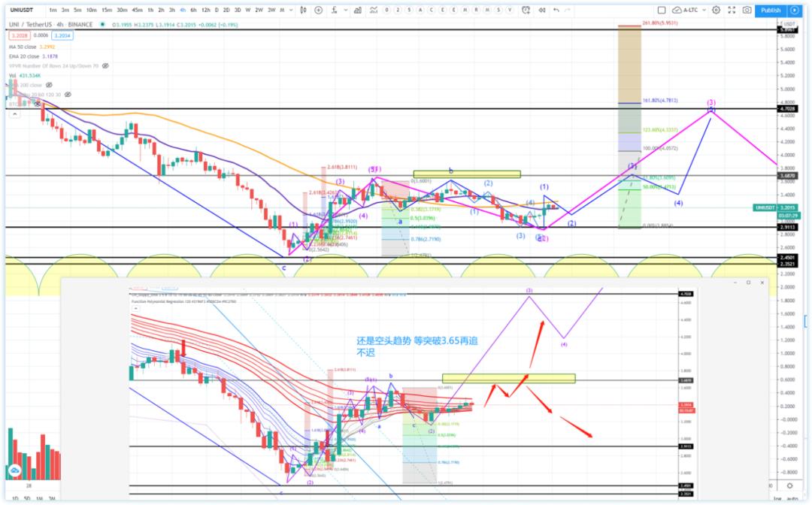This screenshot has width=812, height=505.
Task: Click the 2.9113 horizontal line price label
Action: tap(788, 227)
